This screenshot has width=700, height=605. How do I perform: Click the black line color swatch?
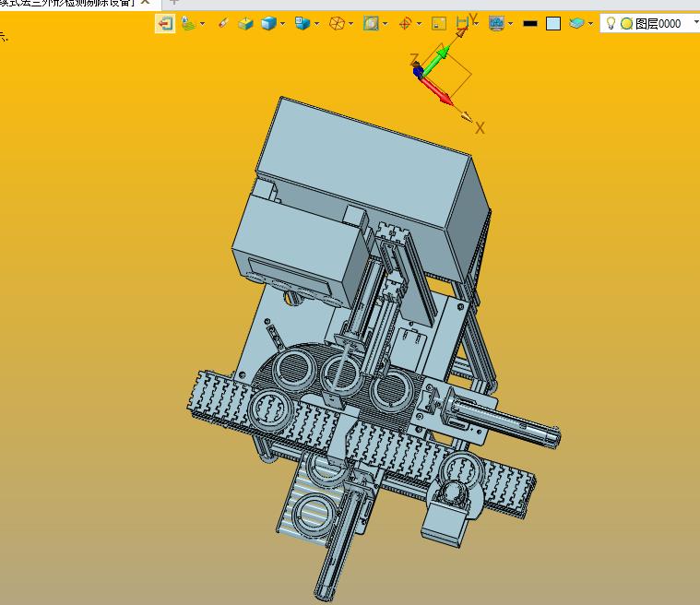[530, 23]
